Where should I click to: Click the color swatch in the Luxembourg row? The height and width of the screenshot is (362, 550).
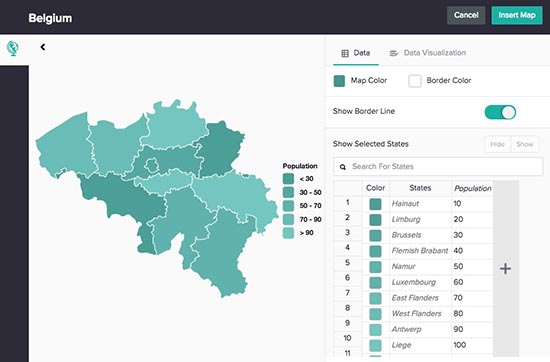coord(375,282)
